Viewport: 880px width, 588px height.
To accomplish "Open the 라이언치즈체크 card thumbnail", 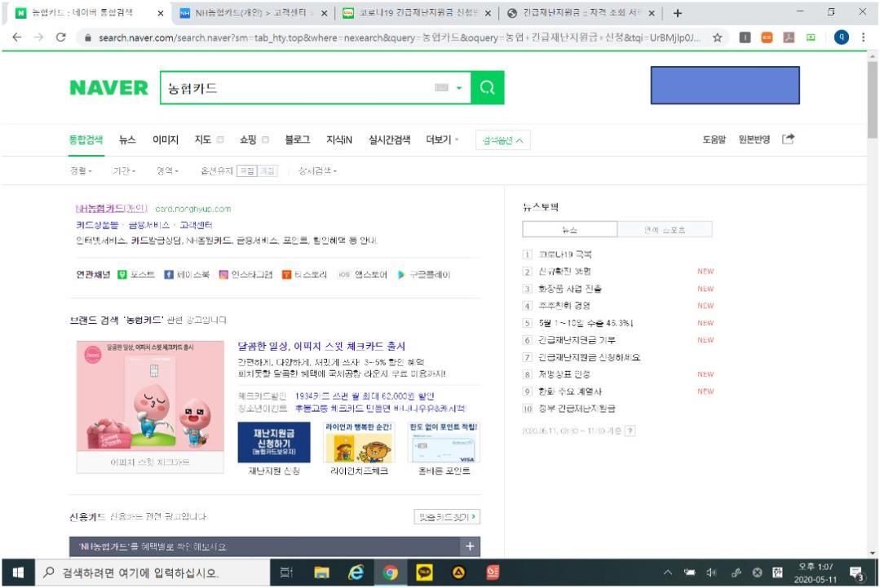I will 359,442.
